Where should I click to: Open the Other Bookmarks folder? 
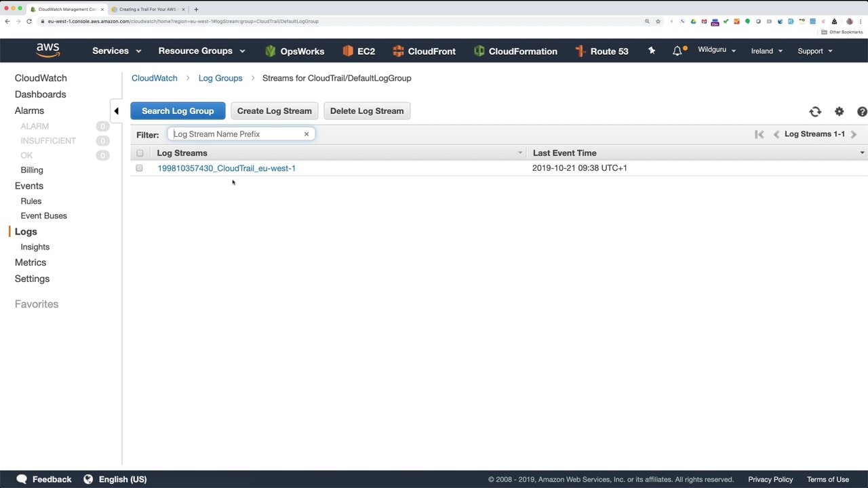tap(842, 32)
